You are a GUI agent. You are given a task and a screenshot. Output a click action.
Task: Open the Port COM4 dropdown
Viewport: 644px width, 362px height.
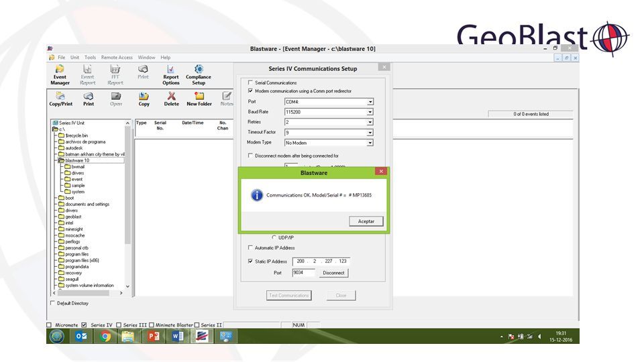pos(370,102)
